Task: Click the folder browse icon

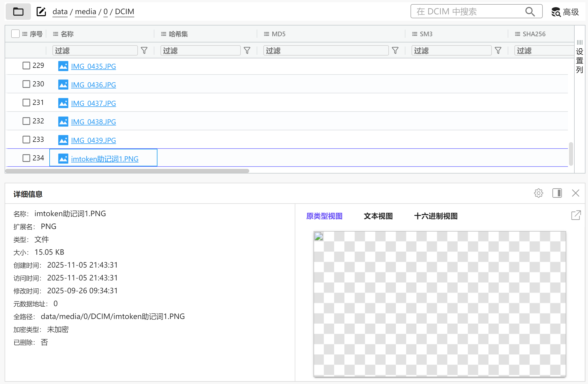Action: pos(18,12)
